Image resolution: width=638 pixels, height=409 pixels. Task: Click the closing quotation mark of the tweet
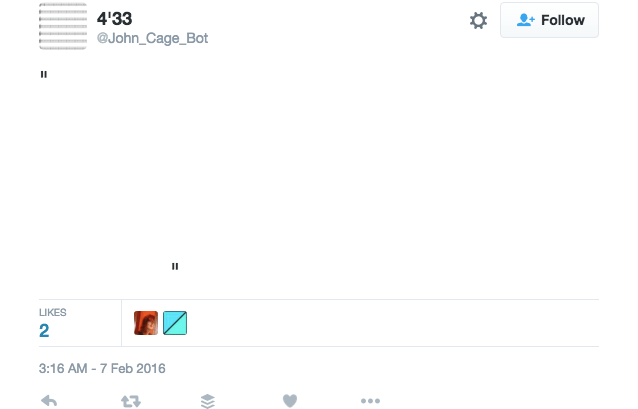(175, 266)
